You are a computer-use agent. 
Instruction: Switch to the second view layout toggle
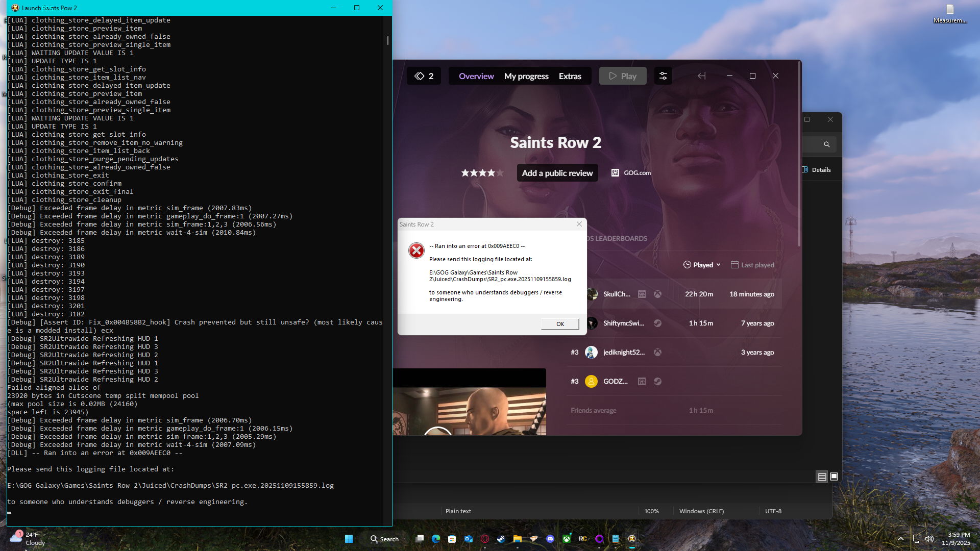(834, 477)
